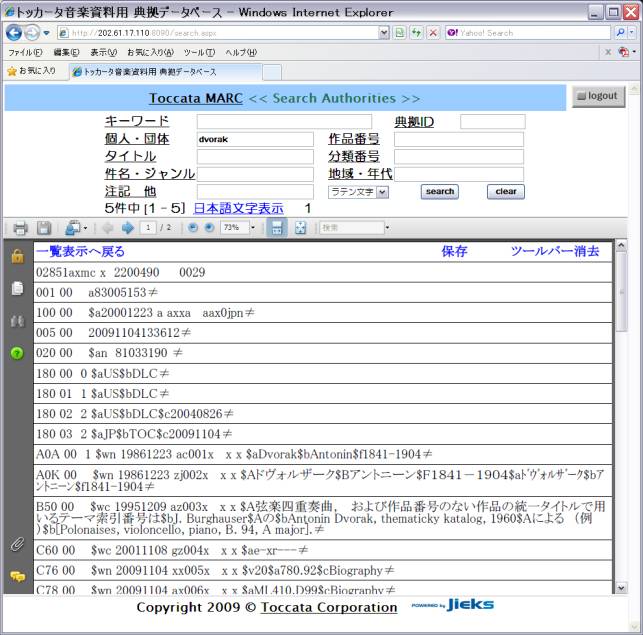Click the PDF toolbar Print icon

[20, 228]
